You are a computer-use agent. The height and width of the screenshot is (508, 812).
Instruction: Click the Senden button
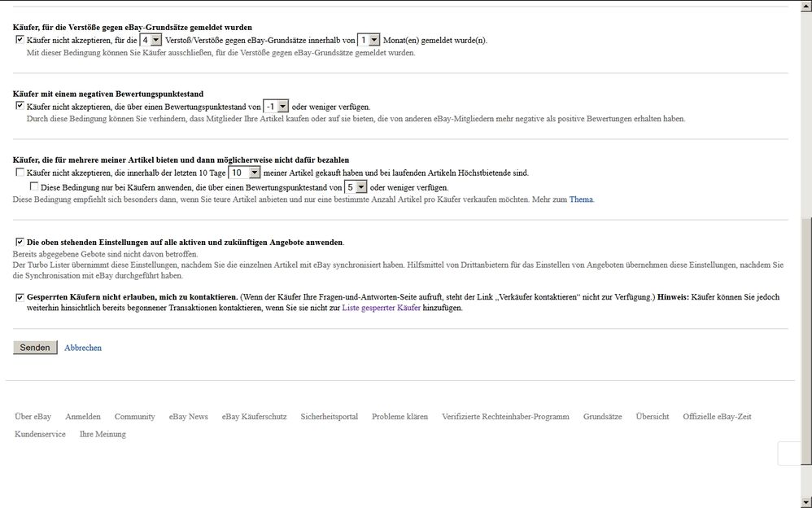click(x=35, y=348)
